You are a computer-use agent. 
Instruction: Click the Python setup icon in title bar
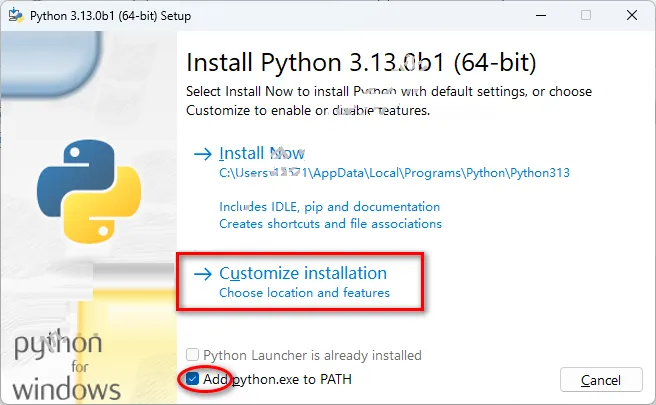pos(16,15)
